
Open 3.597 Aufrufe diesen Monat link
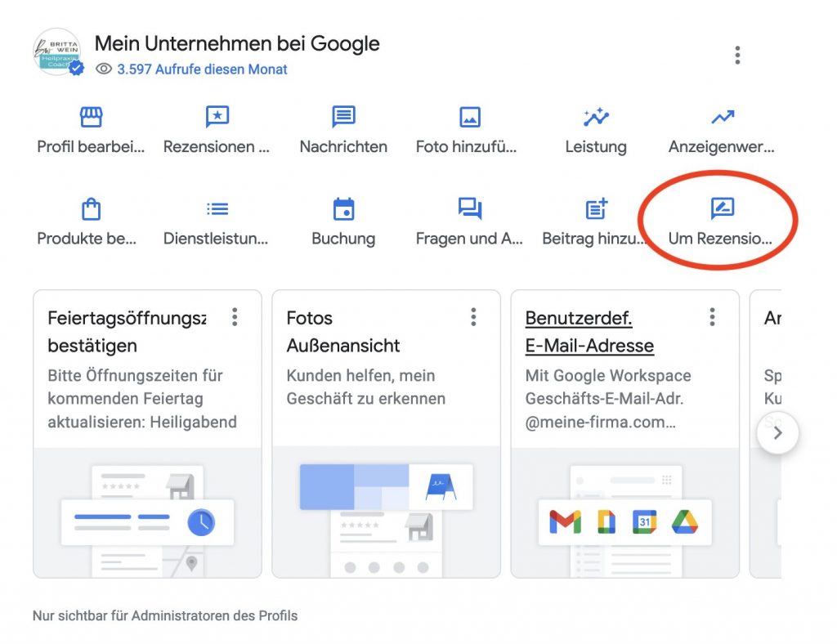(202, 69)
